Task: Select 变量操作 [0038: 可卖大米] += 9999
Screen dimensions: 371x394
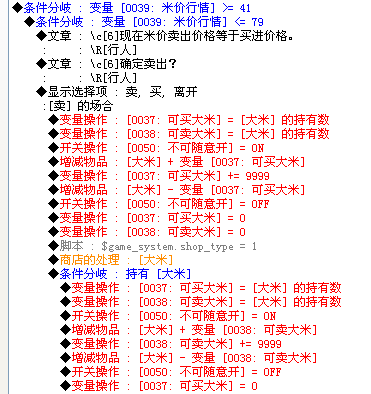Action: (171, 344)
